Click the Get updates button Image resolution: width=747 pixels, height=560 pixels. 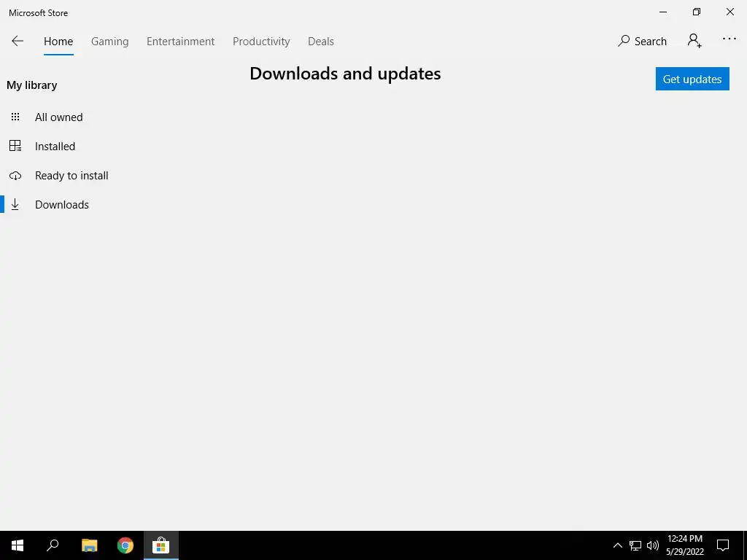[x=692, y=79]
